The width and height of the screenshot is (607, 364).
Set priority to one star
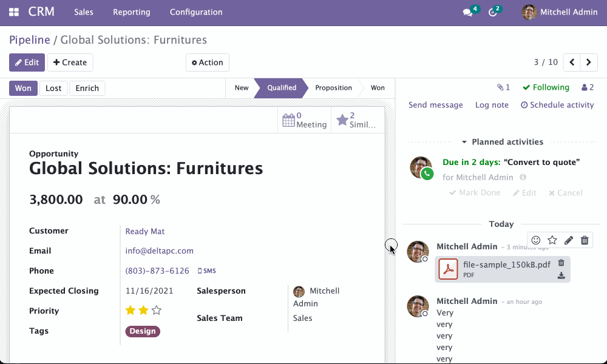130,311
